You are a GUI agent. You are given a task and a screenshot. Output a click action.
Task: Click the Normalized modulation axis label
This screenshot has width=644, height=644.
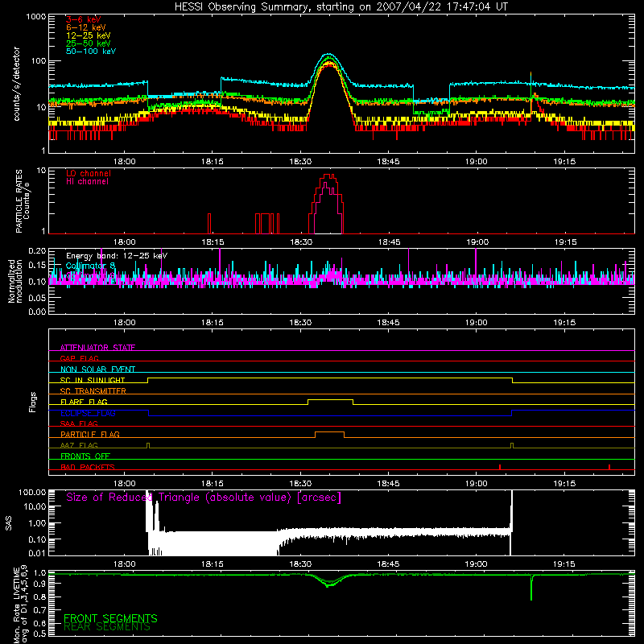(x=14, y=281)
